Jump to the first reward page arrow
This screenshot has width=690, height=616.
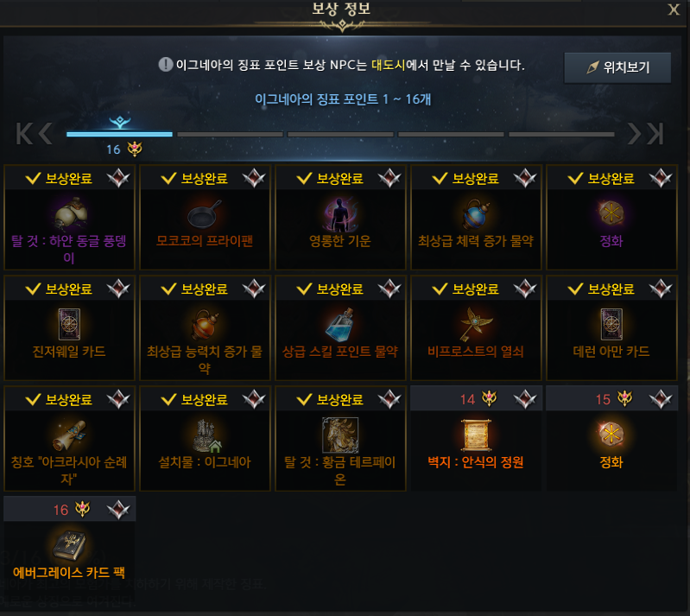(24, 133)
